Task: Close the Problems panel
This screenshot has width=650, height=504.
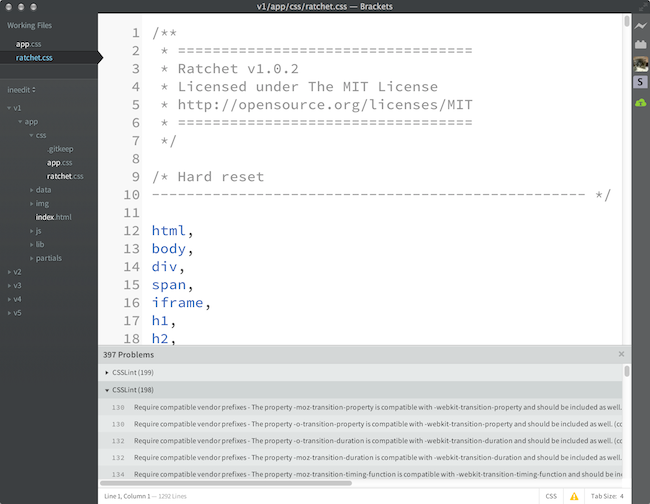Action: click(621, 354)
